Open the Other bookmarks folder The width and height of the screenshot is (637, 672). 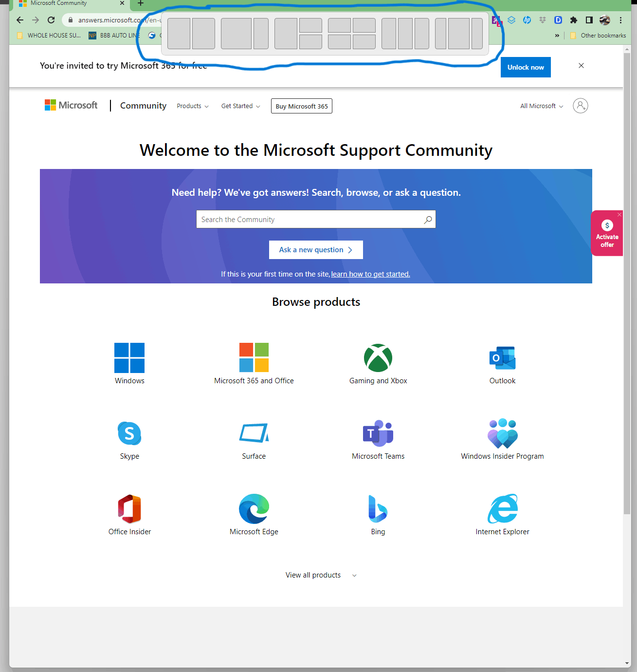(x=598, y=36)
